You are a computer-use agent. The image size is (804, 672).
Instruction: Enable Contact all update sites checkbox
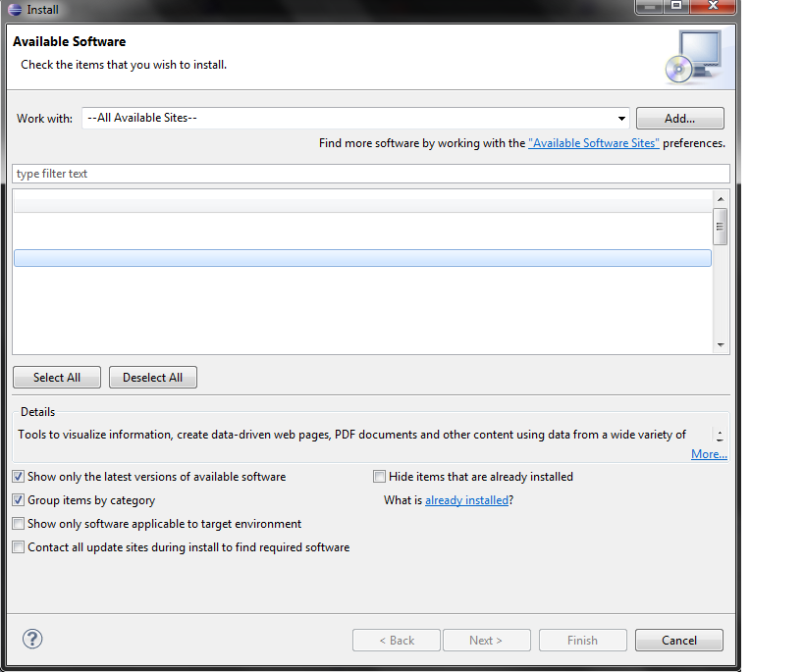[19, 547]
